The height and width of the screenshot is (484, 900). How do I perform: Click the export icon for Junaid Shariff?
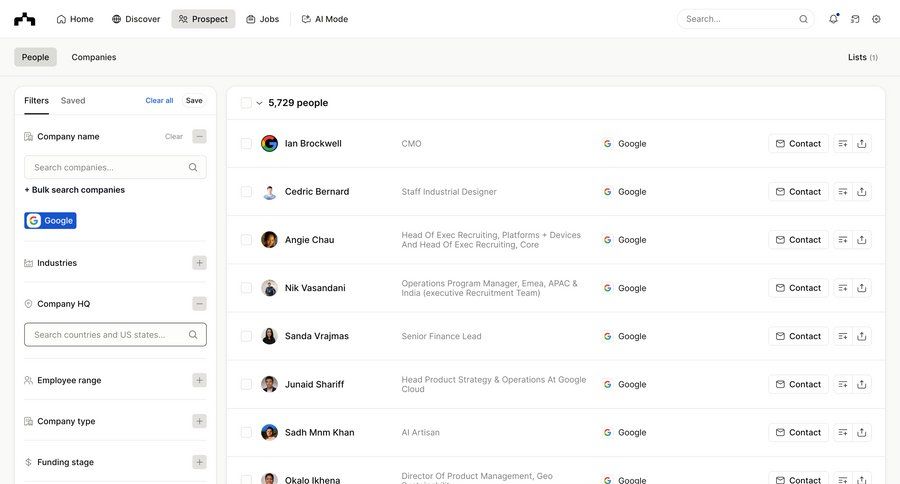pyautogui.click(x=862, y=385)
